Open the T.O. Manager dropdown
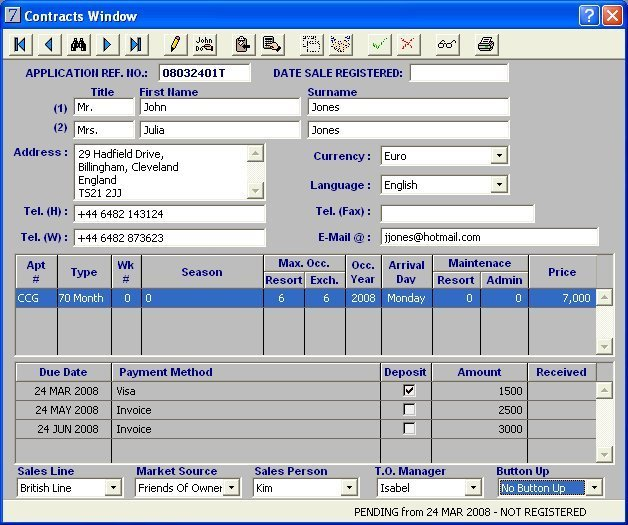Image resolution: width=628 pixels, height=525 pixels. pos(473,488)
